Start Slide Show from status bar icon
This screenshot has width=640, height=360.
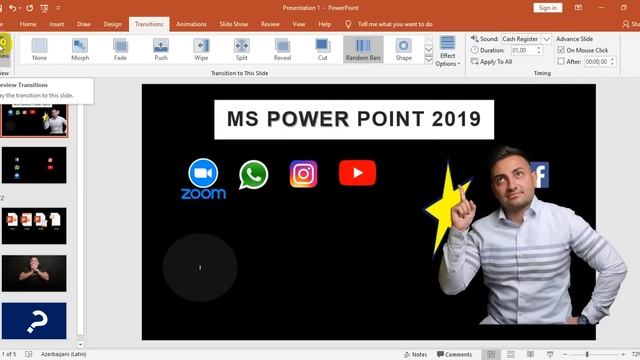pyautogui.click(x=550, y=354)
